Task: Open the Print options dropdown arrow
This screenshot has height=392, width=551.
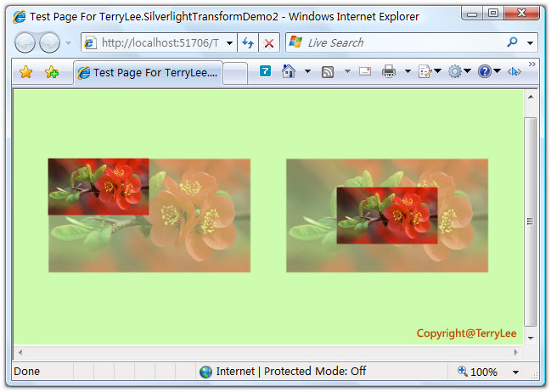Action: point(408,71)
